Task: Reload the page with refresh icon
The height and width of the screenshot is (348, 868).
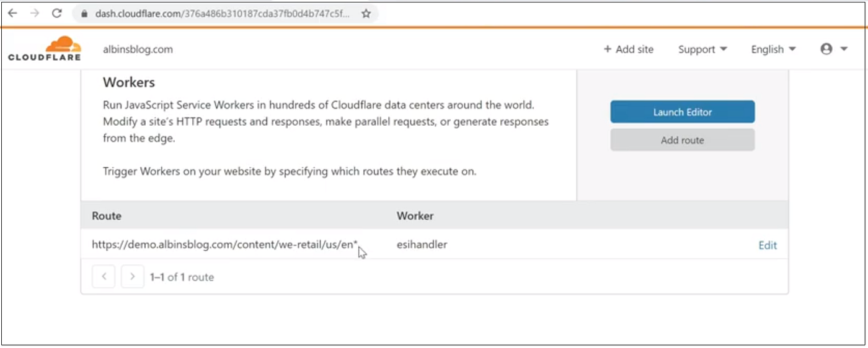Action: click(57, 13)
